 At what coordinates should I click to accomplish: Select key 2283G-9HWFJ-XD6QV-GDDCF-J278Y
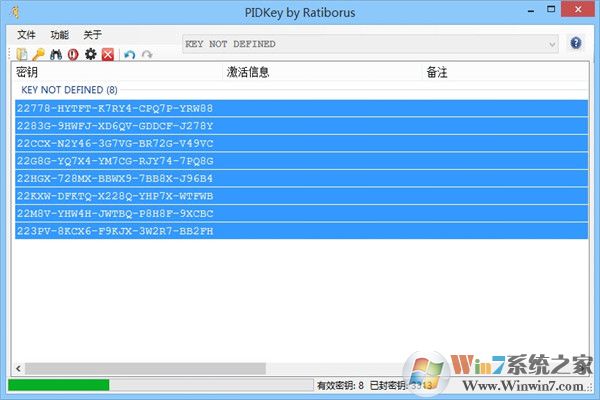302,126
